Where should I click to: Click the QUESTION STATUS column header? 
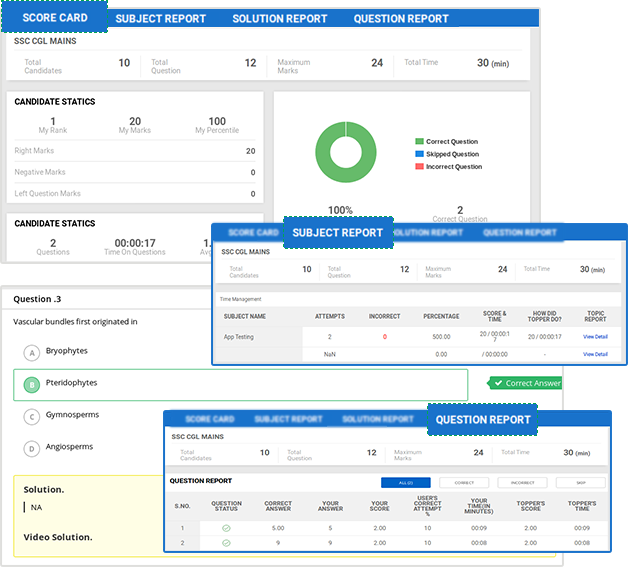[x=226, y=506]
